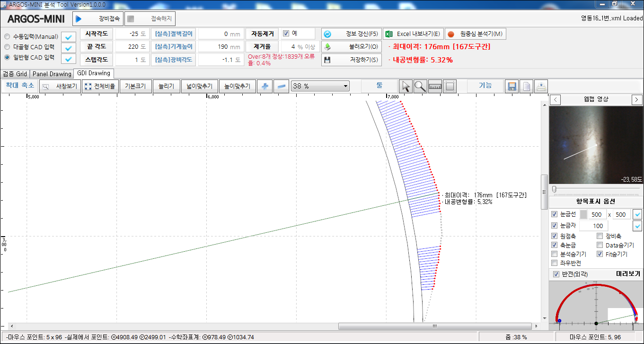Go to previous webcam image arrow
This screenshot has width=644, height=344.
coord(556,99)
